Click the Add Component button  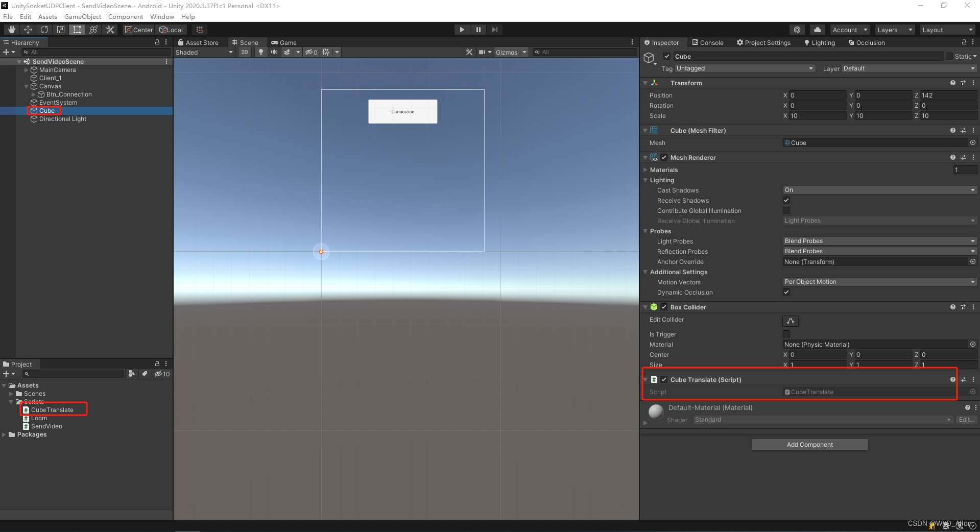[809, 444]
